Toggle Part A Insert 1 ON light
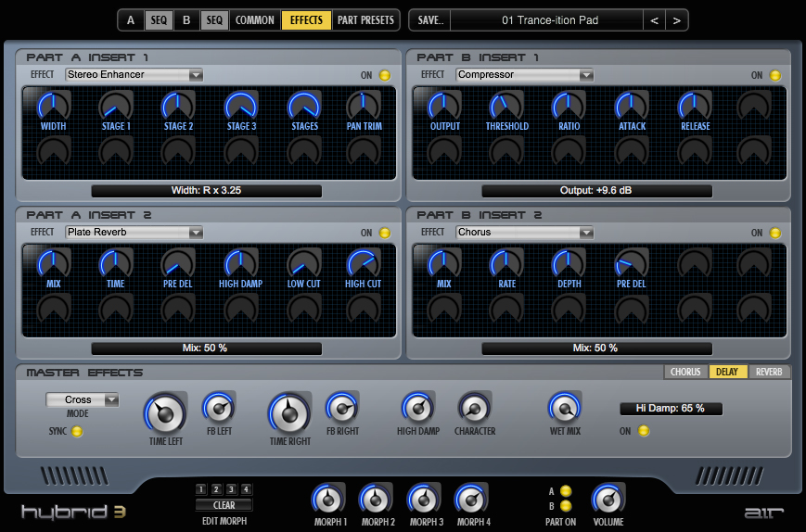The width and height of the screenshot is (806, 532). point(385,75)
